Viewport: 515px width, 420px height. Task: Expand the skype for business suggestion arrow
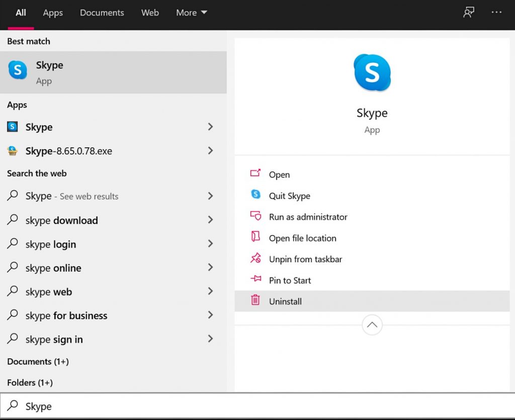coord(210,316)
